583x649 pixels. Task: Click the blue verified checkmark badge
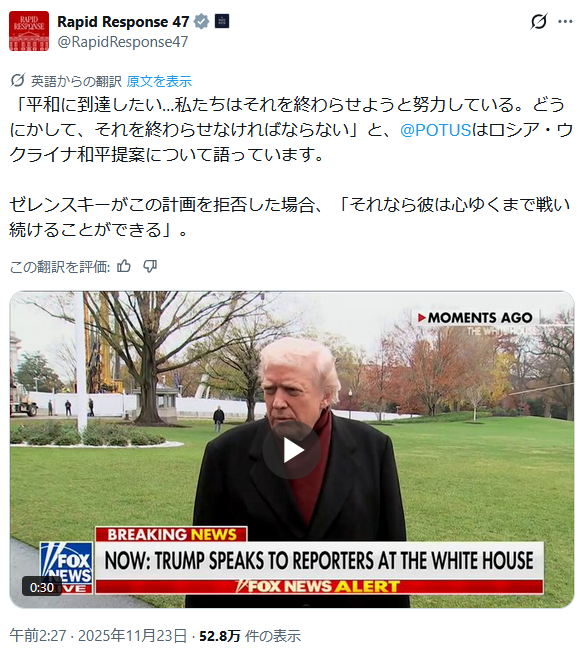point(202,22)
